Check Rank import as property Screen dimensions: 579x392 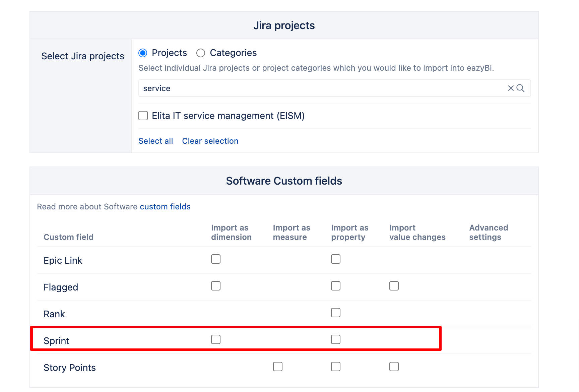[x=335, y=312]
